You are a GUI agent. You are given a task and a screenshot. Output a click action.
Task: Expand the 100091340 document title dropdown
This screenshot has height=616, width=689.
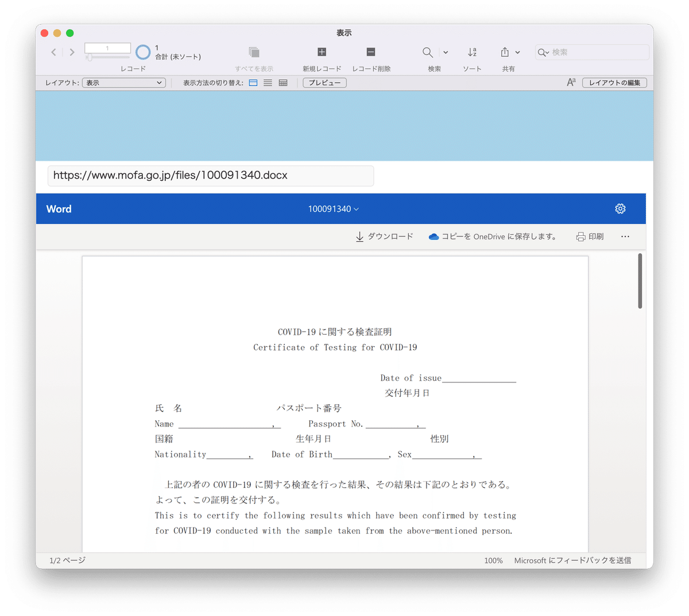333,209
